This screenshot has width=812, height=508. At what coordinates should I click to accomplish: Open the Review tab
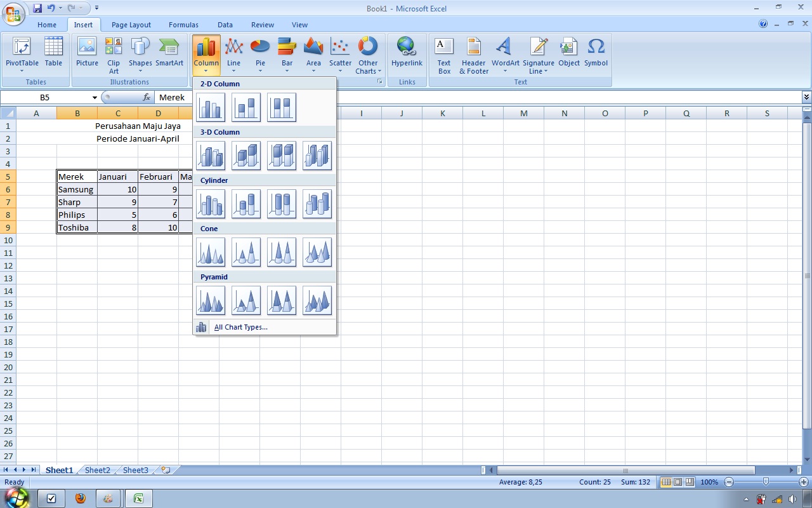[x=263, y=25]
